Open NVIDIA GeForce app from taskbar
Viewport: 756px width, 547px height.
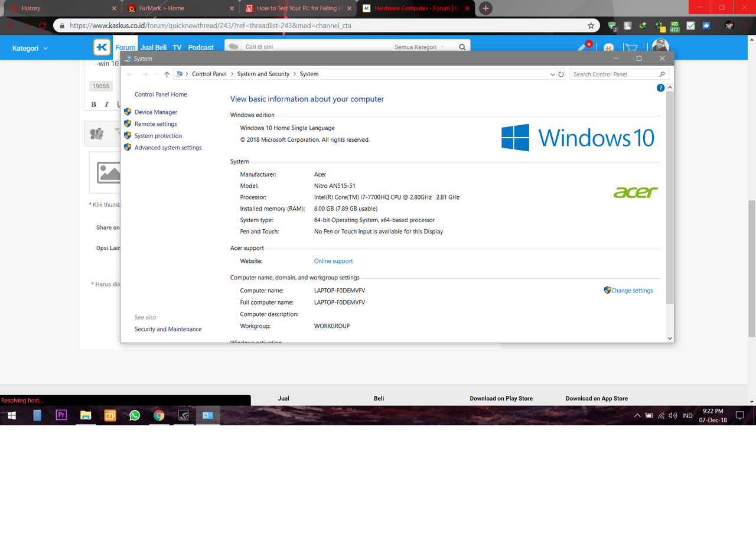[x=184, y=415]
